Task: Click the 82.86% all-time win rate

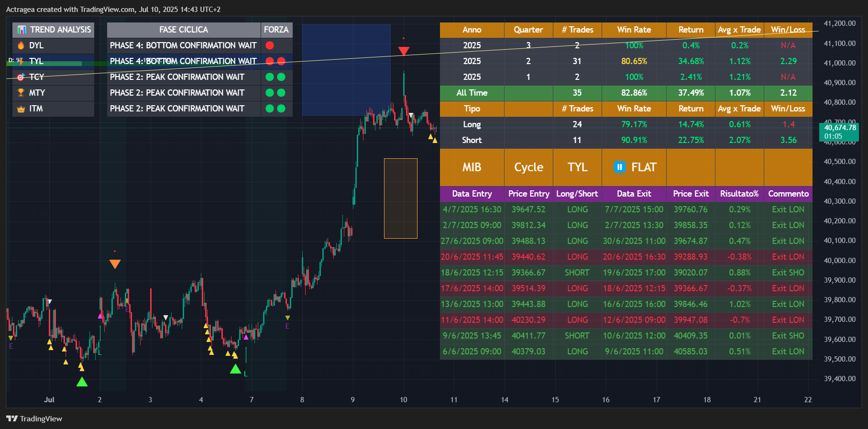Action: click(x=634, y=93)
